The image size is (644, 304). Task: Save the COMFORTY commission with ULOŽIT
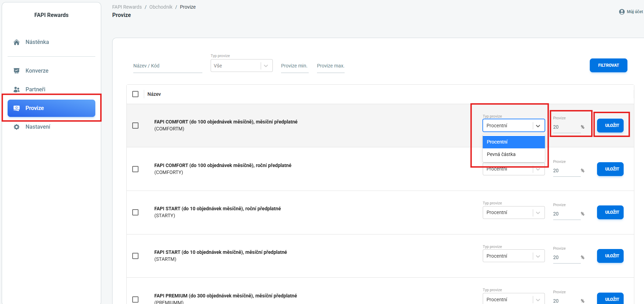610,169
